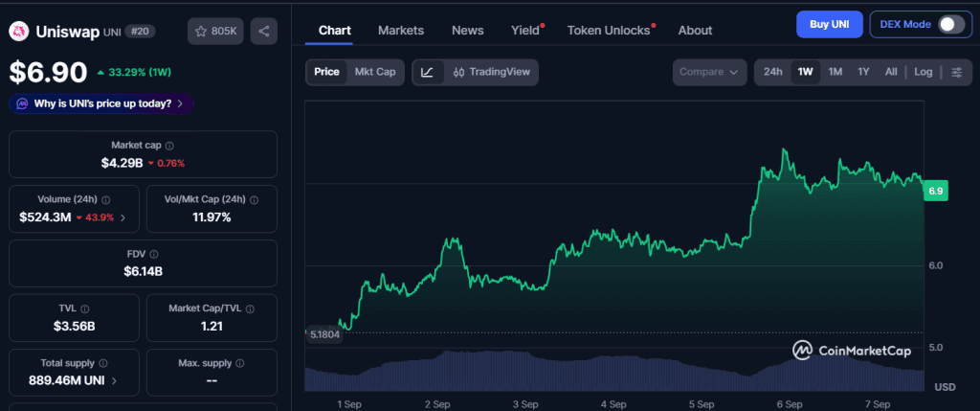Image resolution: width=980 pixels, height=411 pixels.
Task: Open the Token Unlocks tab
Action: (609, 30)
